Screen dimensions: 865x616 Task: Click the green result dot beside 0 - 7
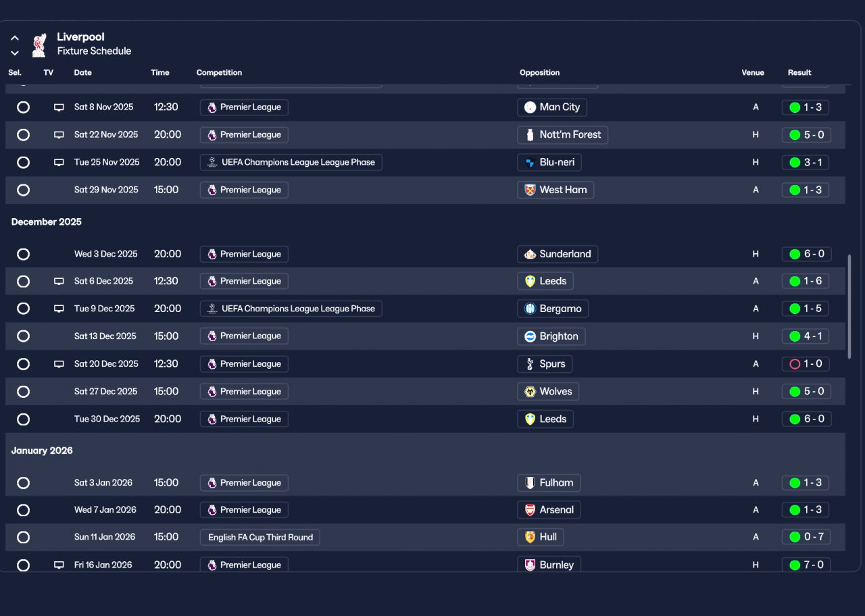795,537
